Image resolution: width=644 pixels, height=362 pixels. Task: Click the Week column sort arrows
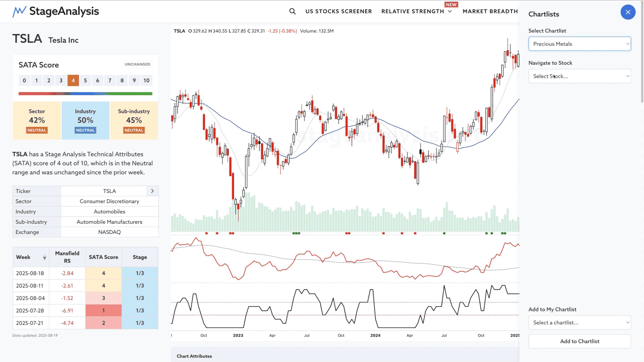(44, 257)
